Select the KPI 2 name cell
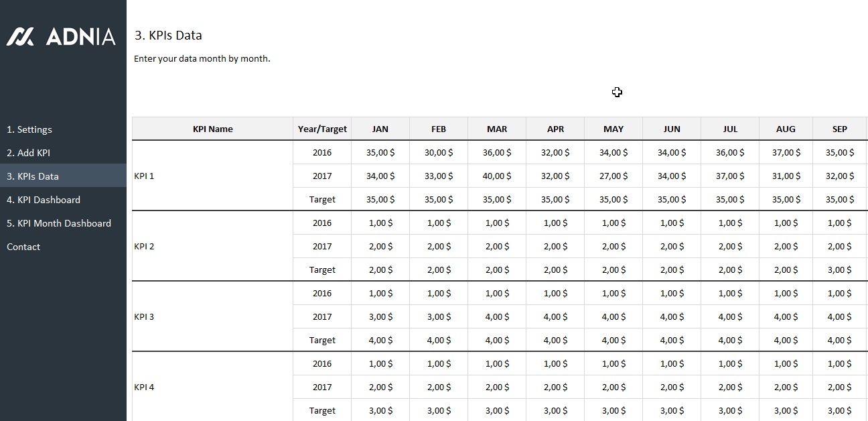The height and width of the screenshot is (421, 868). coord(212,247)
